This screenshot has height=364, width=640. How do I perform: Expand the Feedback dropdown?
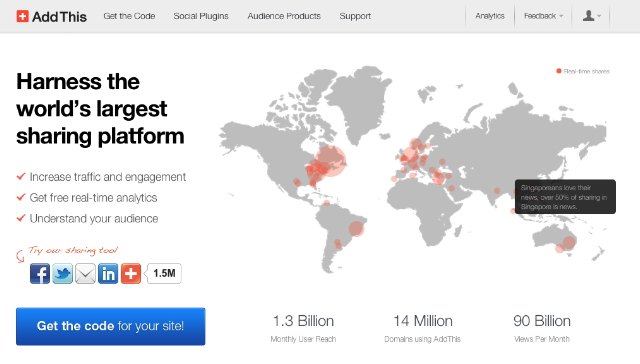[x=543, y=16]
